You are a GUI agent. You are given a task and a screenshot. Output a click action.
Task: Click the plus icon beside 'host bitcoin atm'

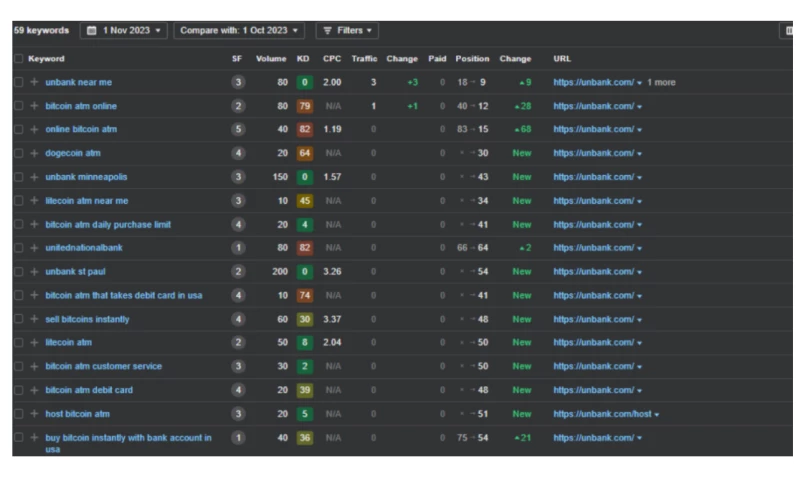click(x=35, y=413)
